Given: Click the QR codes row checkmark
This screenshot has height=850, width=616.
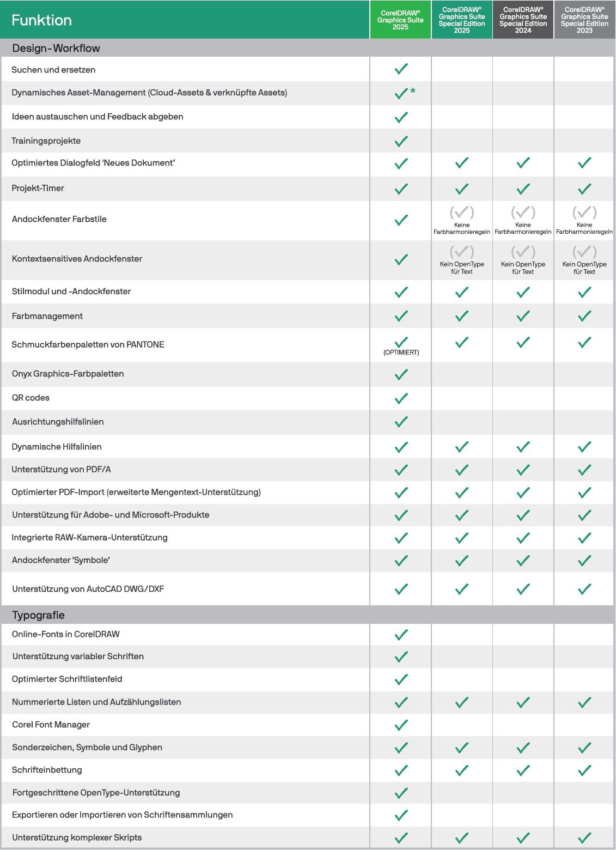Looking at the screenshot, I should coord(401,398).
